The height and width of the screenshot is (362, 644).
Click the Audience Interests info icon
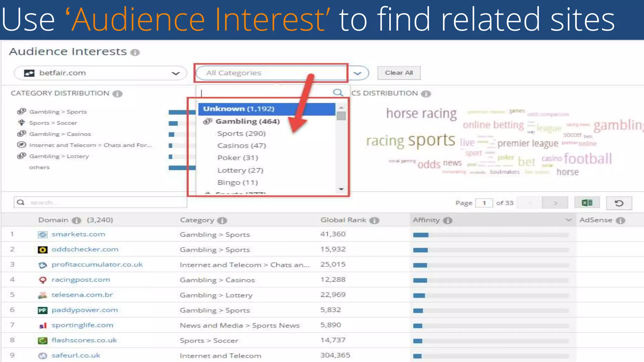click(135, 52)
